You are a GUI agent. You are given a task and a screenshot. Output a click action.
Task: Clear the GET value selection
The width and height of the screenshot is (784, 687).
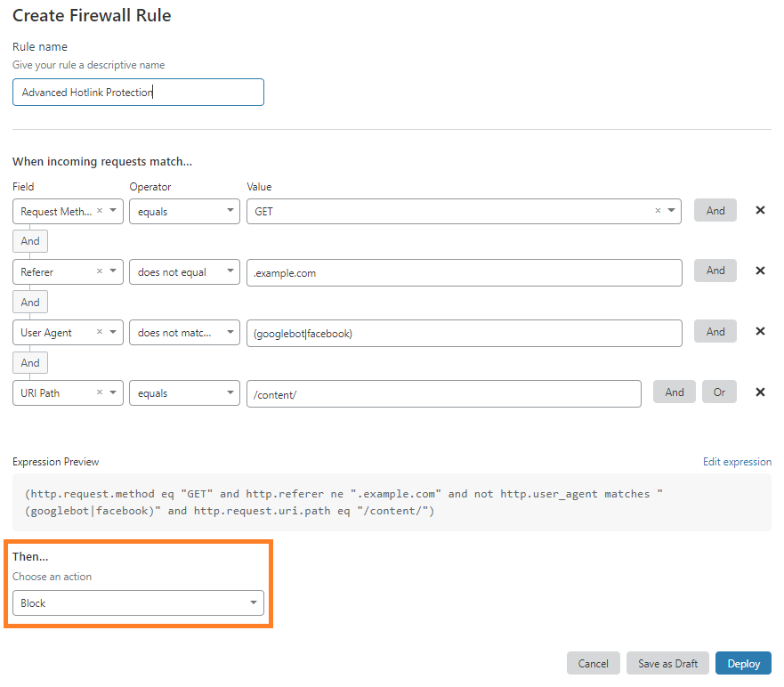tap(657, 211)
